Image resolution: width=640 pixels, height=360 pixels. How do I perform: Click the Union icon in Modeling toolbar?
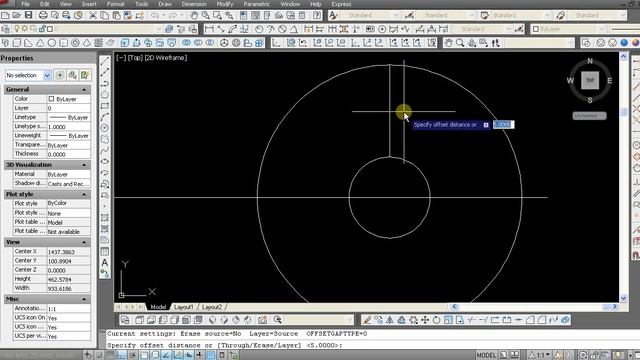(x=187, y=43)
